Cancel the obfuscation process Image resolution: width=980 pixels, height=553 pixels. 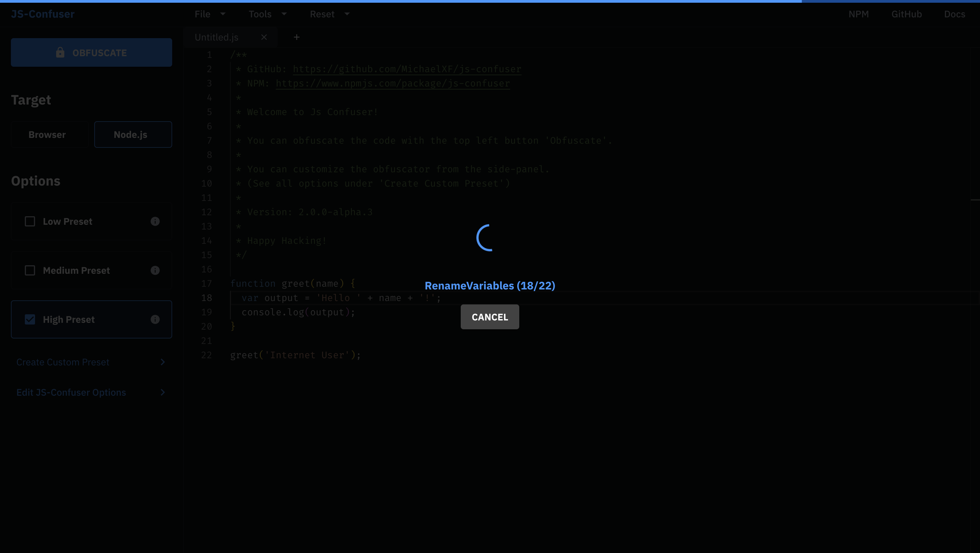(x=490, y=317)
